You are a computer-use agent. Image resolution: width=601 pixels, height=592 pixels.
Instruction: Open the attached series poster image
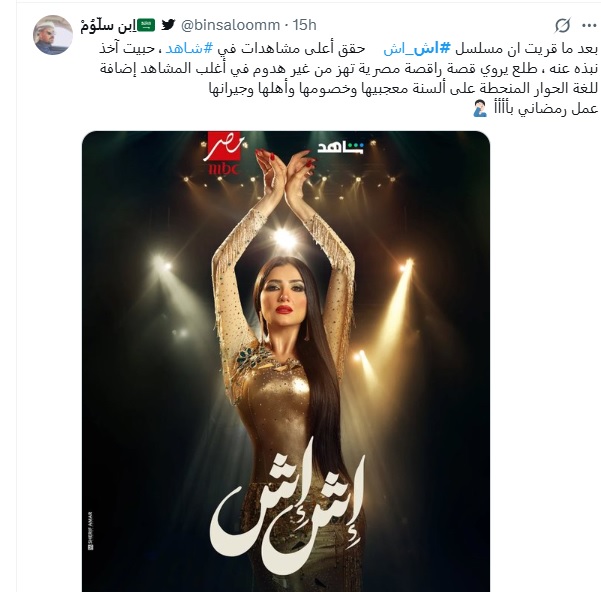click(x=286, y=361)
